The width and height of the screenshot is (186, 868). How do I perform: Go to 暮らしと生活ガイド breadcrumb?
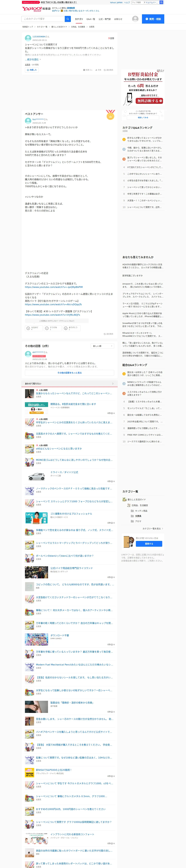click(59, 27)
